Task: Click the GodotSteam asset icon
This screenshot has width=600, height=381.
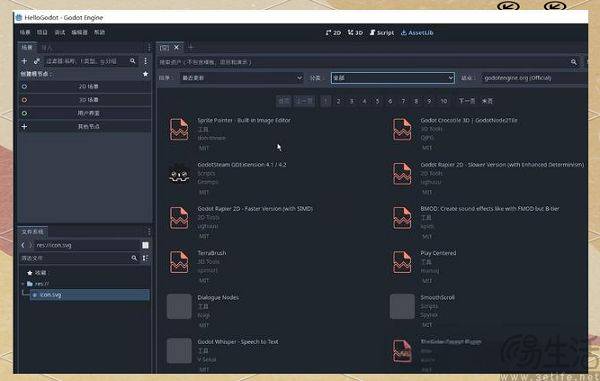Action: coord(179,174)
